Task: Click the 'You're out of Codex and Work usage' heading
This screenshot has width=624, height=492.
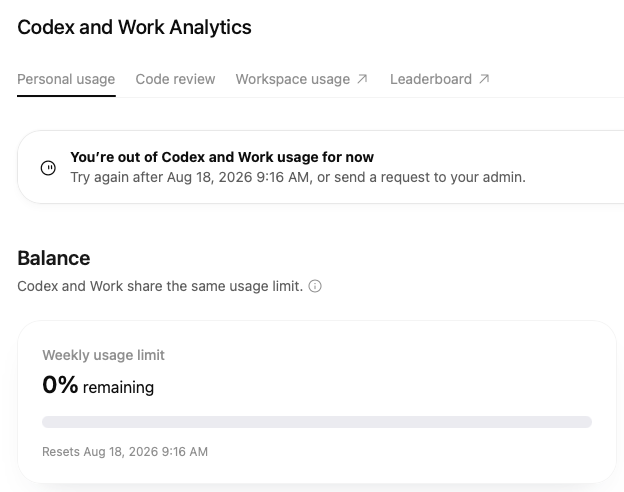Action: [x=222, y=157]
